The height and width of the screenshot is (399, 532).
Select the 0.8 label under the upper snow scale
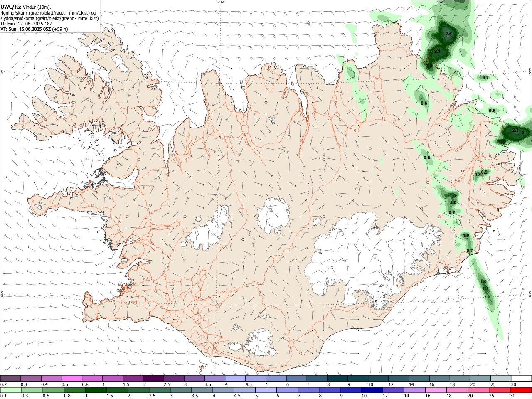tap(85, 384)
